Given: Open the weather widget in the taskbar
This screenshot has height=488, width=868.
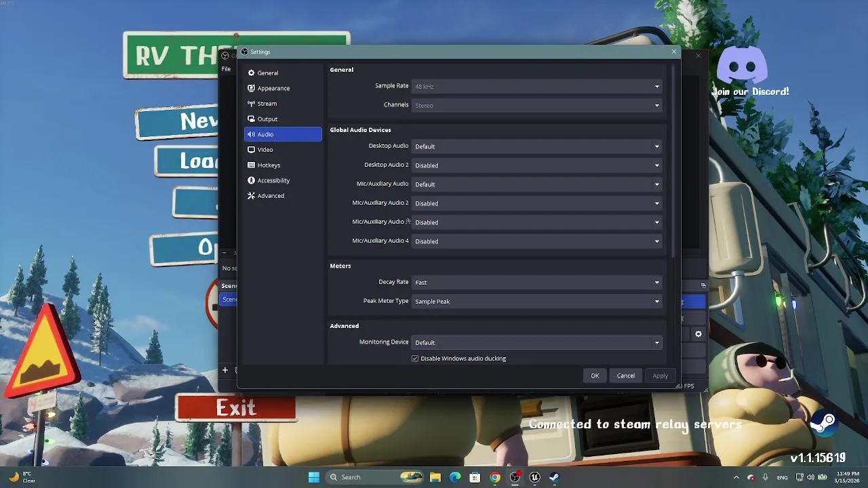Looking at the screenshot, I should 22,477.
